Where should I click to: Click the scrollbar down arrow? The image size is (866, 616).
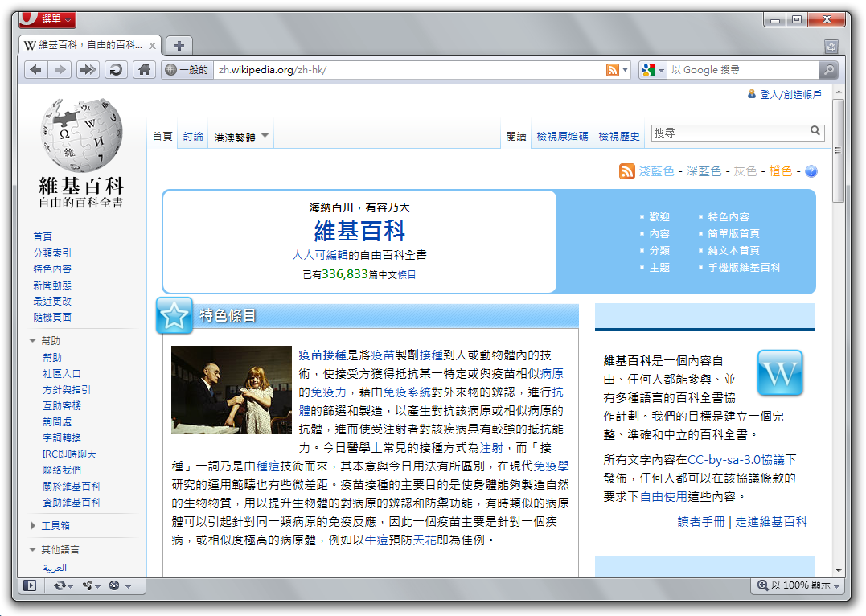point(839,571)
